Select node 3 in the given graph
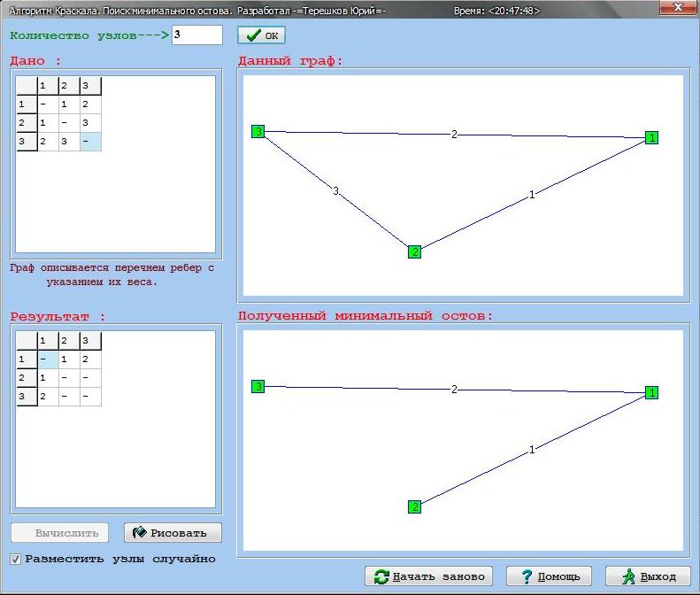The height and width of the screenshot is (595, 700). click(x=258, y=131)
